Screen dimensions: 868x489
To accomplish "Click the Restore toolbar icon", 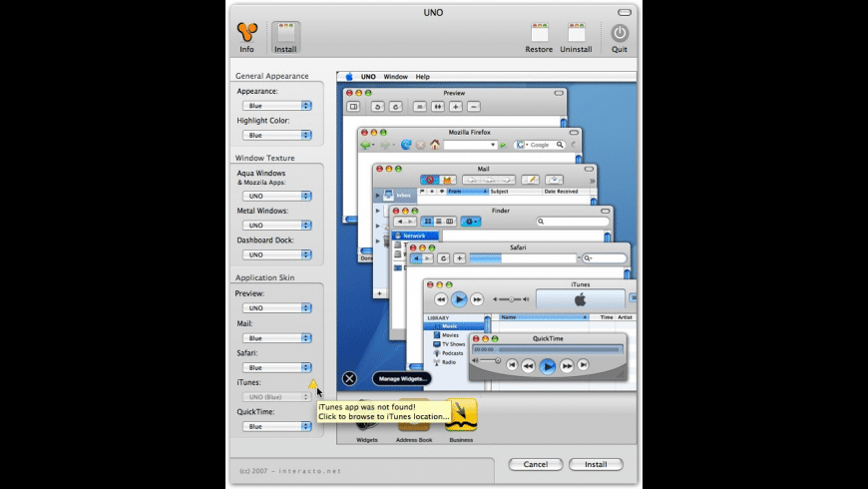I will [539, 37].
